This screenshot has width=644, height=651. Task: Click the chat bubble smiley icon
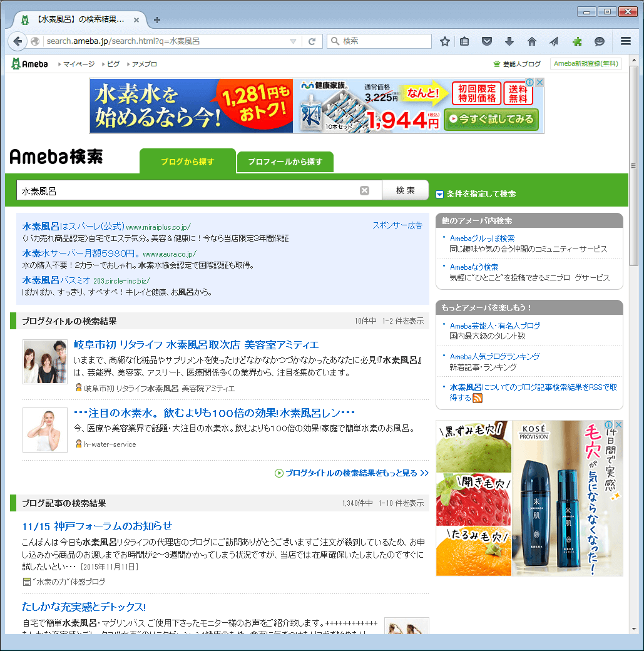pos(599,41)
